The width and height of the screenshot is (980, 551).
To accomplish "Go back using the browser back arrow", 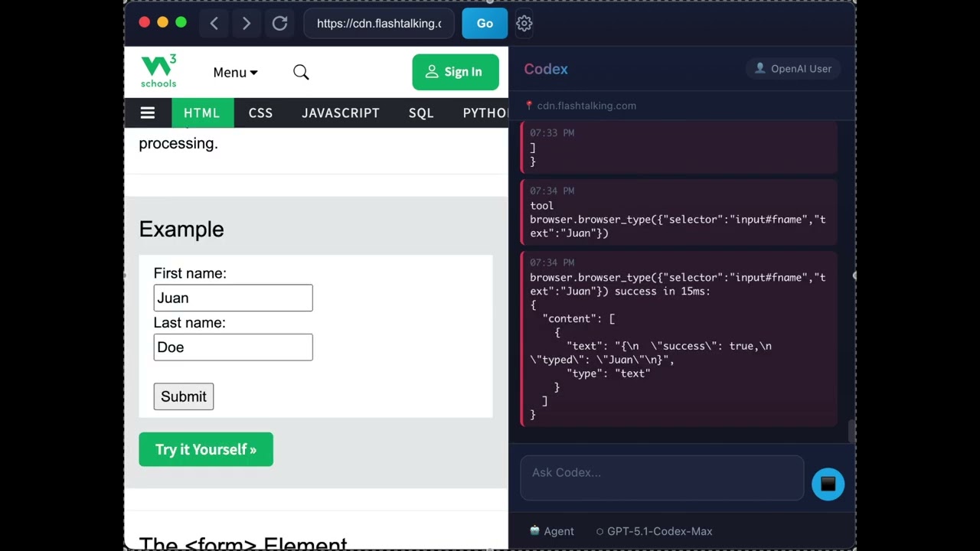I will pyautogui.click(x=214, y=23).
